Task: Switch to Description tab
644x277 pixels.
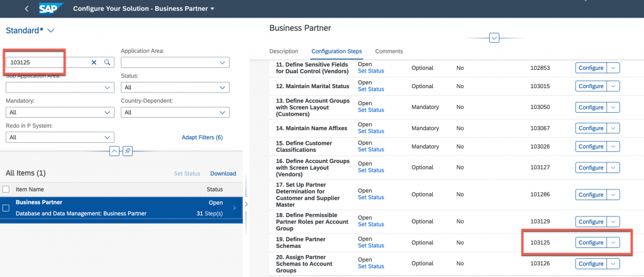Action: [x=284, y=52]
